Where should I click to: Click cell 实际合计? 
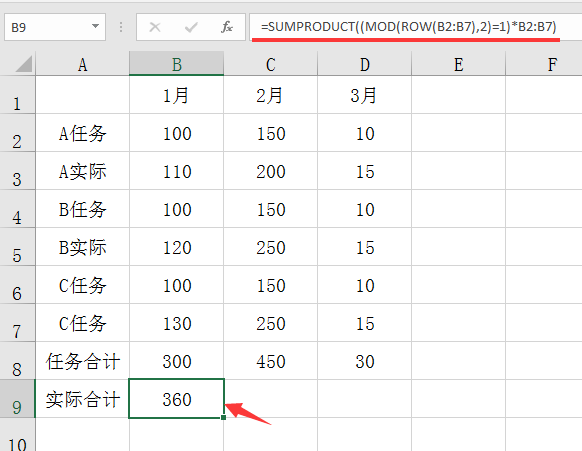pos(82,399)
